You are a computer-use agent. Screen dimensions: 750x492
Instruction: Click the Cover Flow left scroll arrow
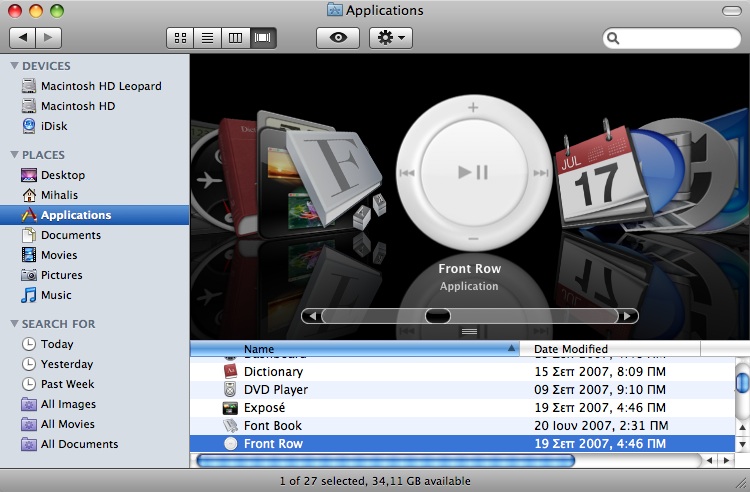pyautogui.click(x=312, y=316)
